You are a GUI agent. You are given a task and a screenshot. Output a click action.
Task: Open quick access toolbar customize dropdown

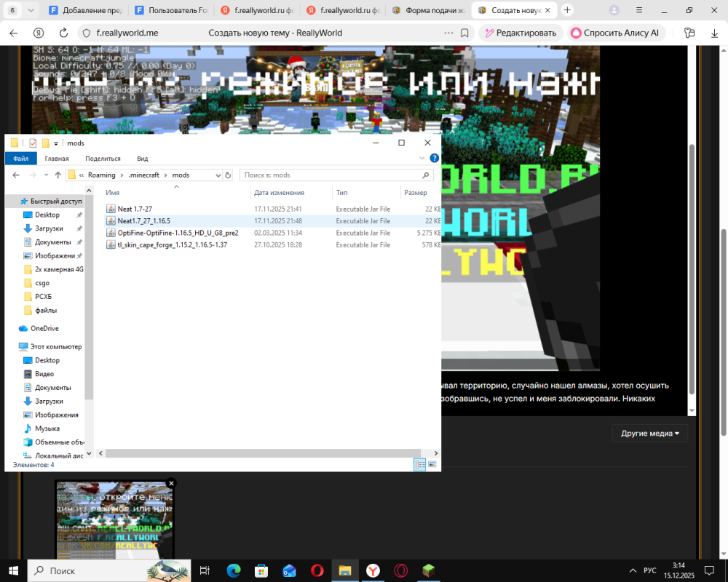click(56, 143)
